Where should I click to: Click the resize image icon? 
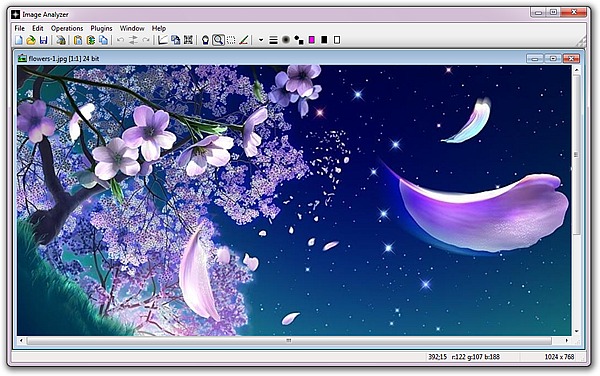point(176,40)
